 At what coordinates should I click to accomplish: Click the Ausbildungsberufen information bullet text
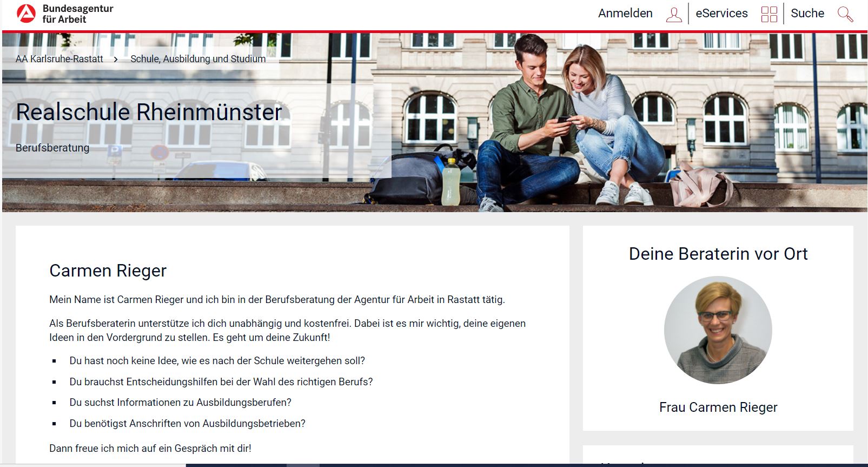180,403
